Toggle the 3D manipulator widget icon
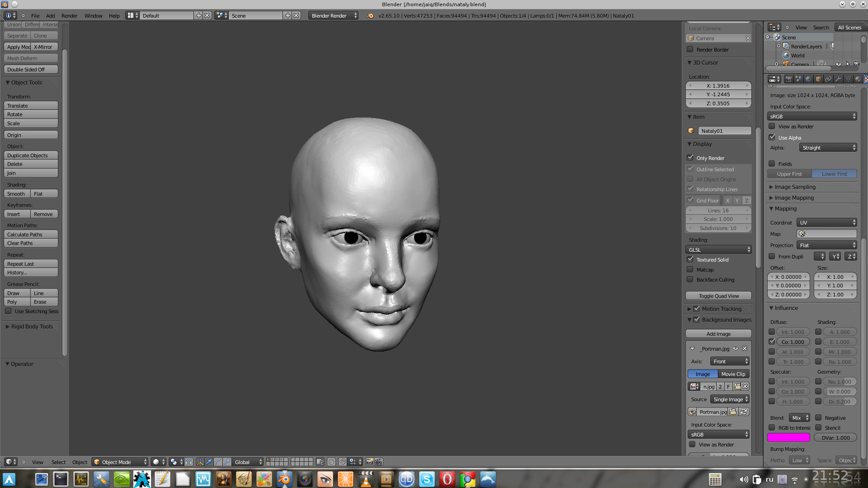 pyautogui.click(x=200, y=462)
